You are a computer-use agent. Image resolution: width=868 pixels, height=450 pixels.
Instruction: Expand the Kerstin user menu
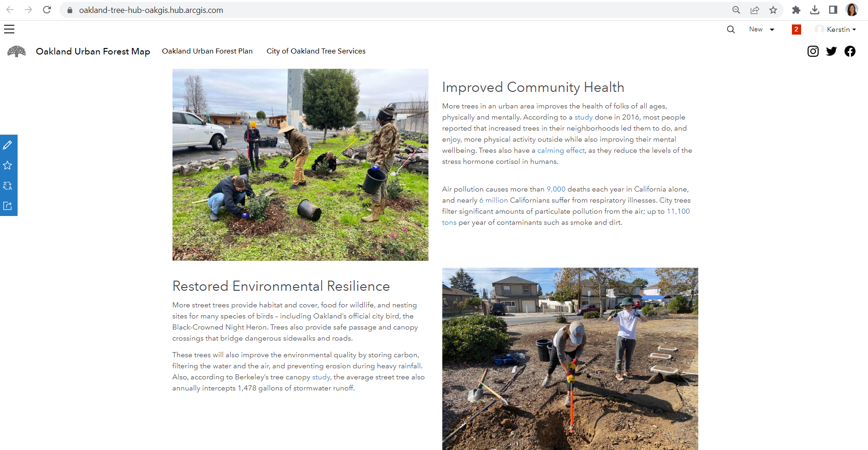(x=835, y=29)
